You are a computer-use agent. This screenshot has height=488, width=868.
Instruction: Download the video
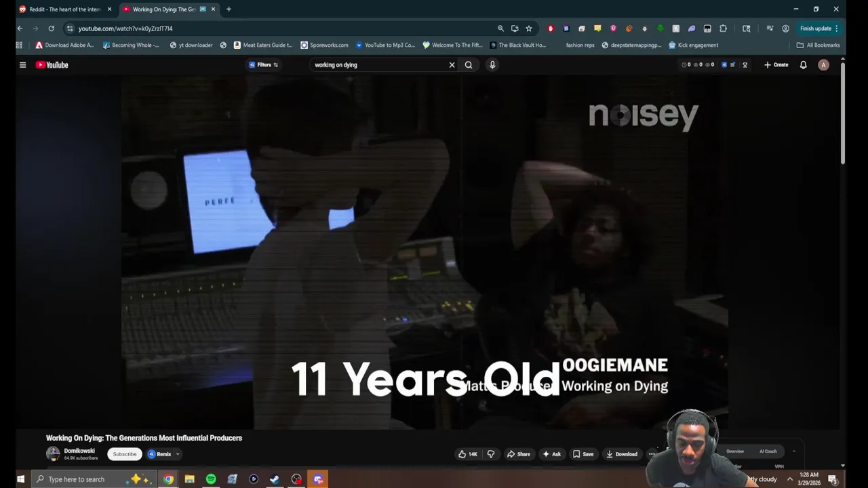[x=622, y=454]
